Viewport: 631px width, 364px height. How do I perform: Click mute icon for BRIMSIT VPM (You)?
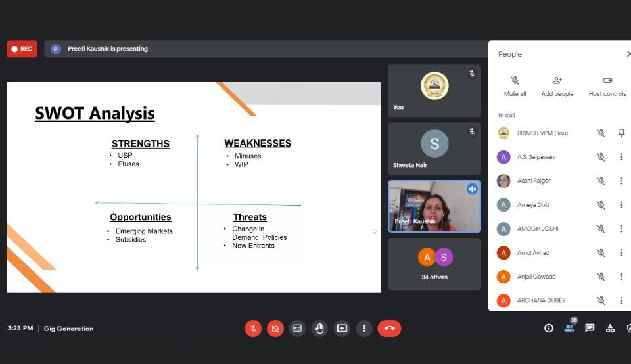pyautogui.click(x=601, y=133)
